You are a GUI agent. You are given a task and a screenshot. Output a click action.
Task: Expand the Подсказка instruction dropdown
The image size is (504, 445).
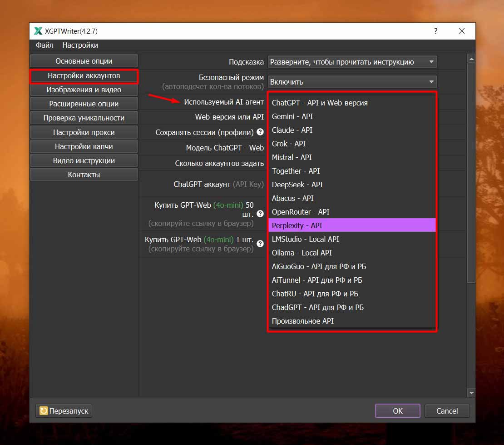tap(352, 62)
